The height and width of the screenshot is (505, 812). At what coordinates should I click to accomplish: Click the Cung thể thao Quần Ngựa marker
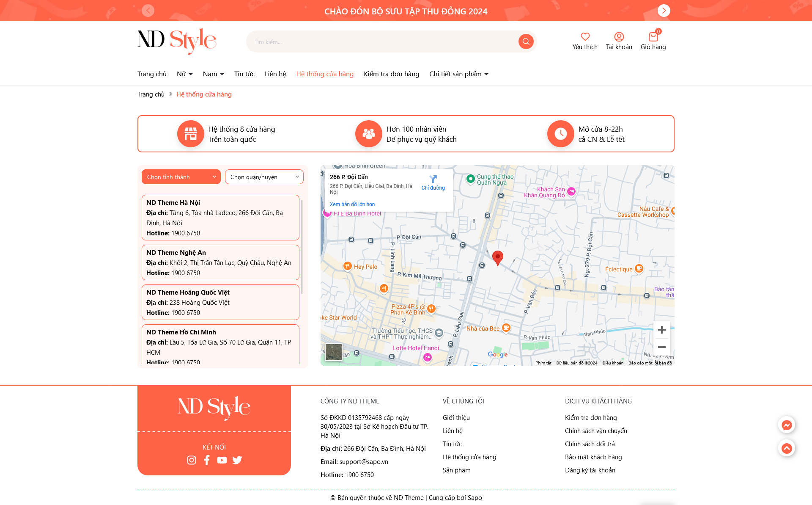pyautogui.click(x=471, y=179)
